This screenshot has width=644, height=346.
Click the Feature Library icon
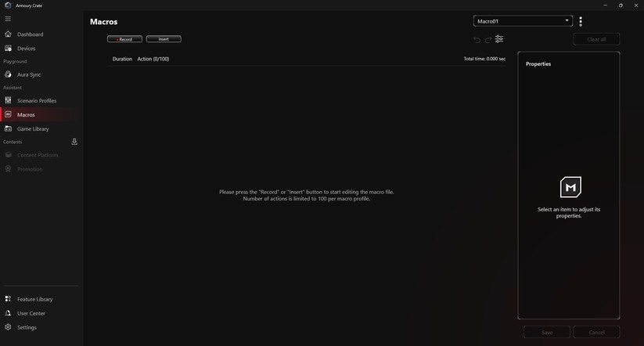[x=8, y=299]
